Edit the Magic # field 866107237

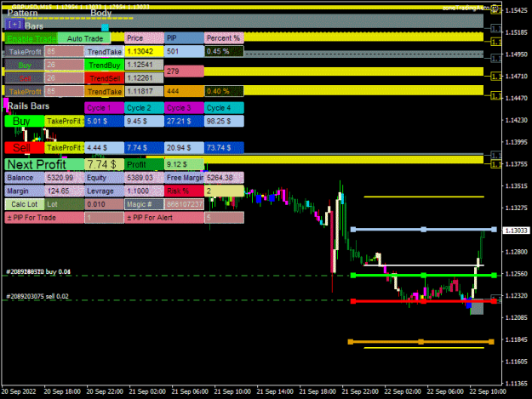click(184, 204)
